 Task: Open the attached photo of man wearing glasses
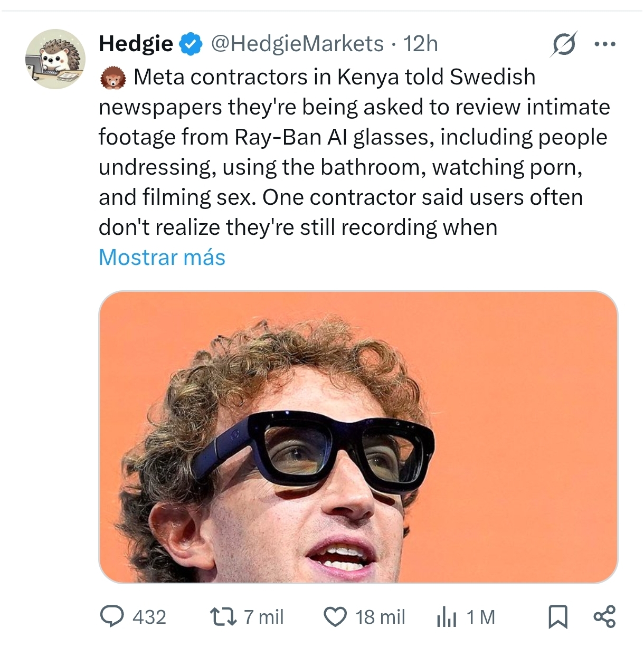(358, 437)
